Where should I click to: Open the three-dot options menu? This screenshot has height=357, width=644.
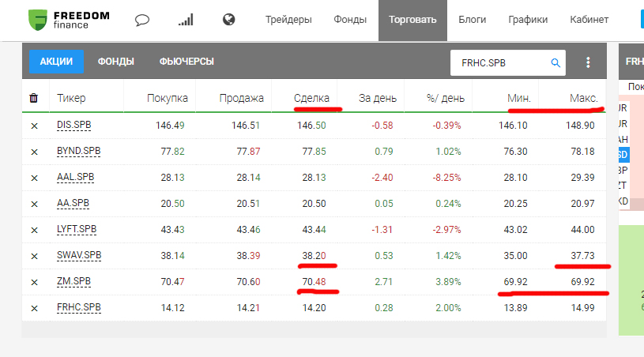point(588,62)
